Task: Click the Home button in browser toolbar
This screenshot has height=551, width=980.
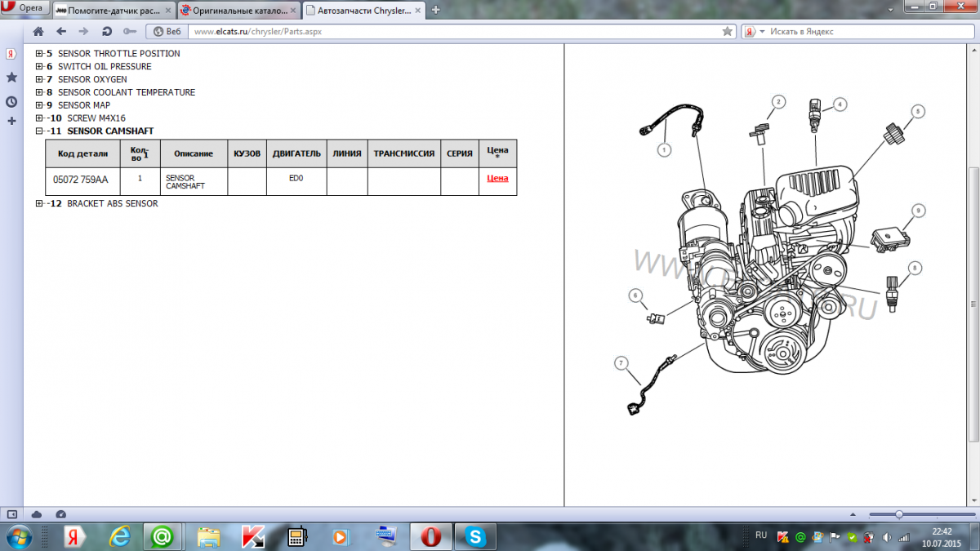Action: (38, 31)
